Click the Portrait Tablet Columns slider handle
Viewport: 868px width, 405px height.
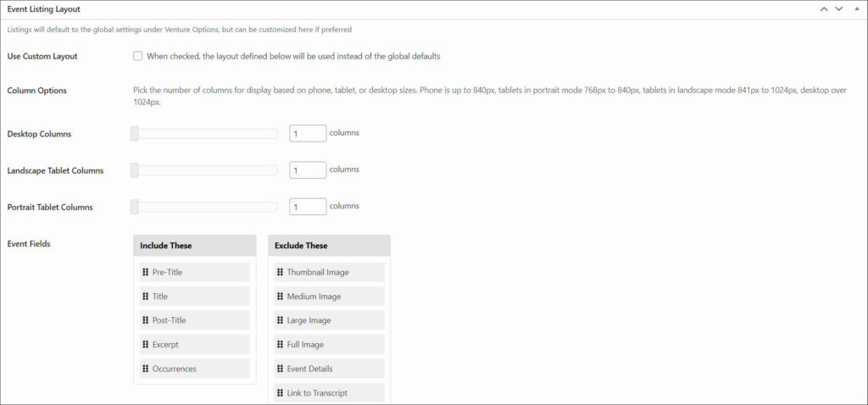point(135,207)
